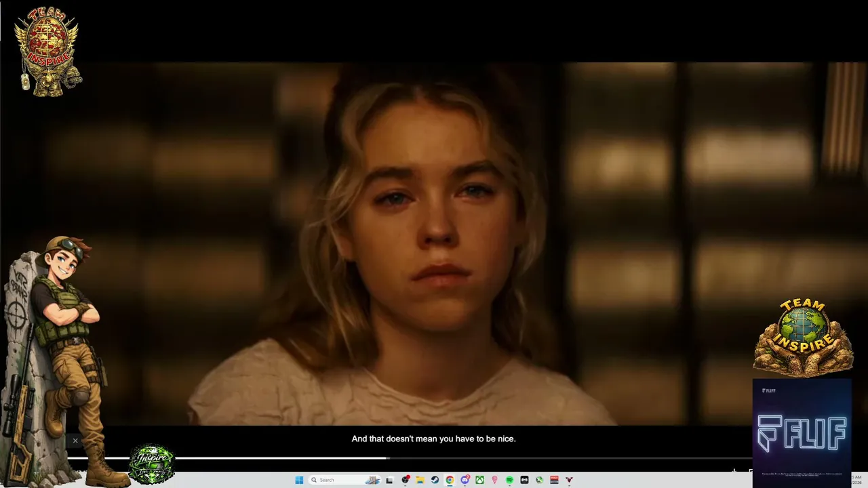The image size is (868, 488).
Task: Click the video frame to pause playback
Action: (x=434, y=244)
